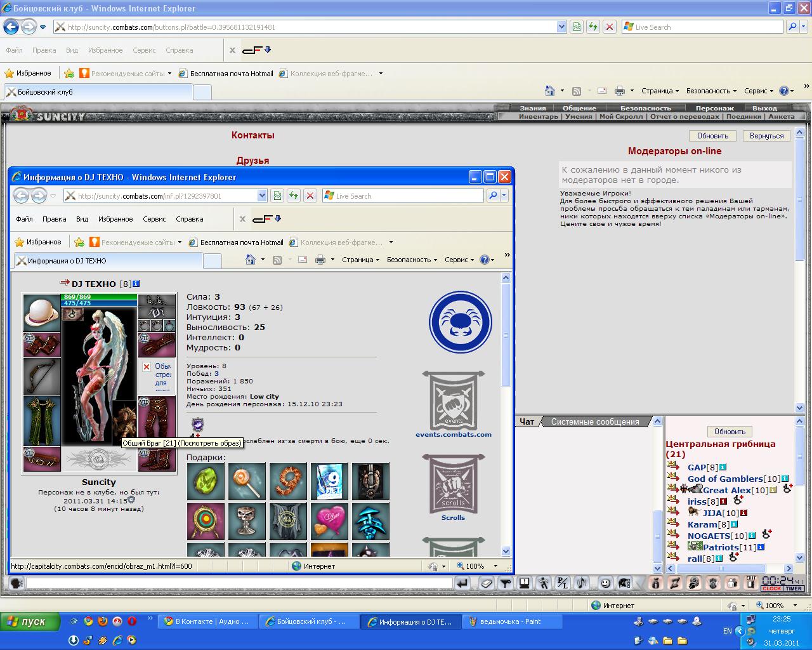The image size is (812, 650).
Task: Click the blue crab zodiac emblem
Action: [461, 322]
